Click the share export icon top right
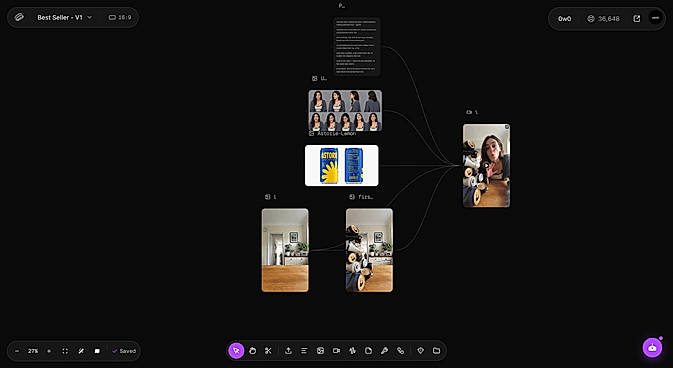Screen dimensions: 673x368 click(x=637, y=18)
